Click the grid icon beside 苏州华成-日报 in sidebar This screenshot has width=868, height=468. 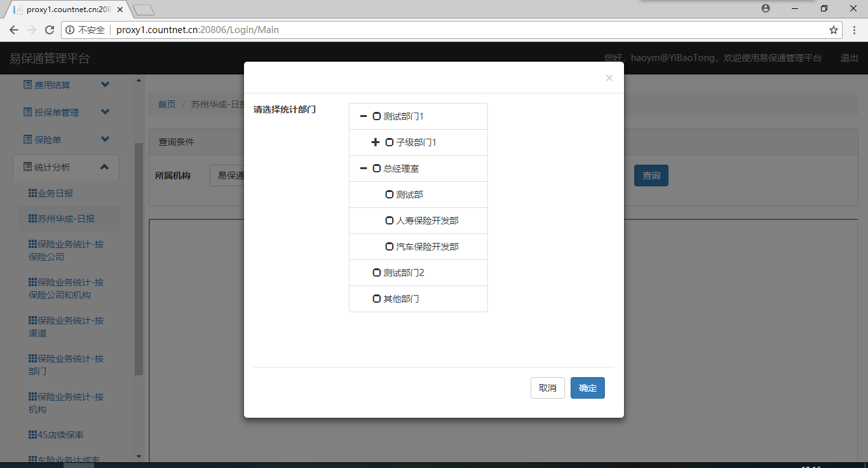coord(33,219)
